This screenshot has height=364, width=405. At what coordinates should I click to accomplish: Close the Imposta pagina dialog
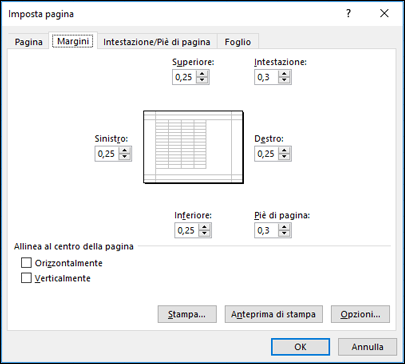point(384,14)
